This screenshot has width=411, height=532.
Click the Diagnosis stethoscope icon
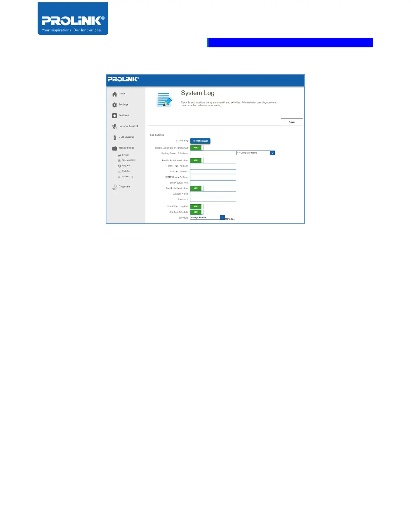point(115,187)
